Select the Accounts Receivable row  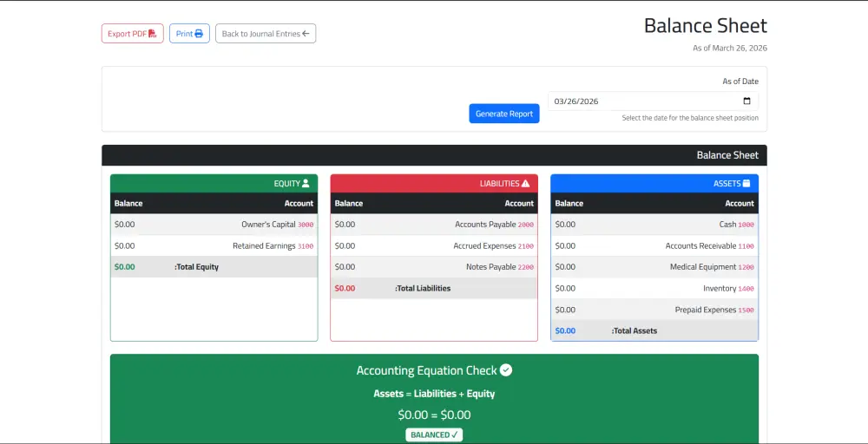(654, 246)
